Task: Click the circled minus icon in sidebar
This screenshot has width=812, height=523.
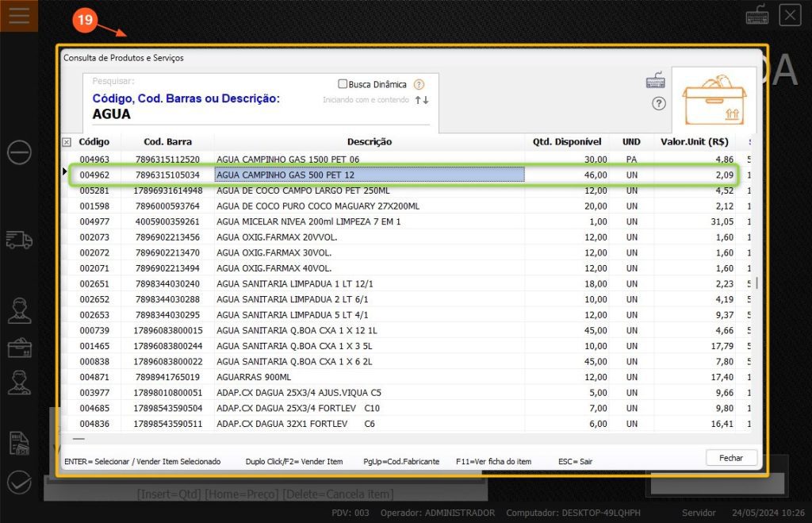Action: click(x=19, y=152)
